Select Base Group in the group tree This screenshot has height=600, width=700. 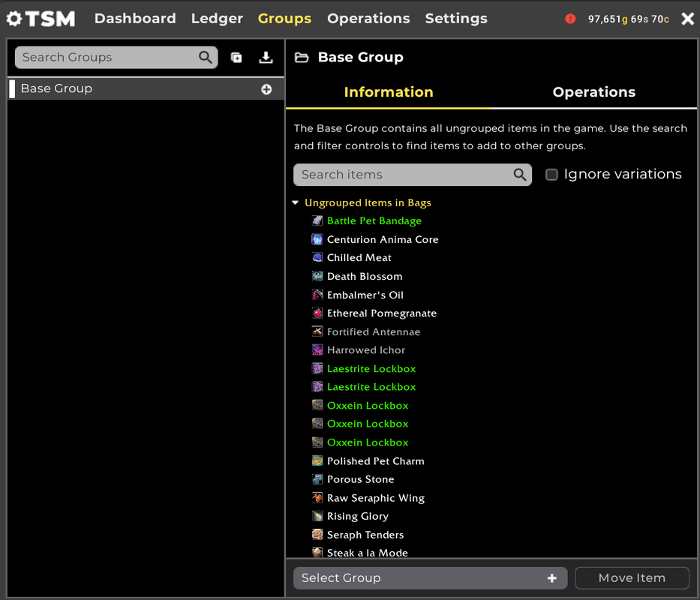[x=146, y=88]
